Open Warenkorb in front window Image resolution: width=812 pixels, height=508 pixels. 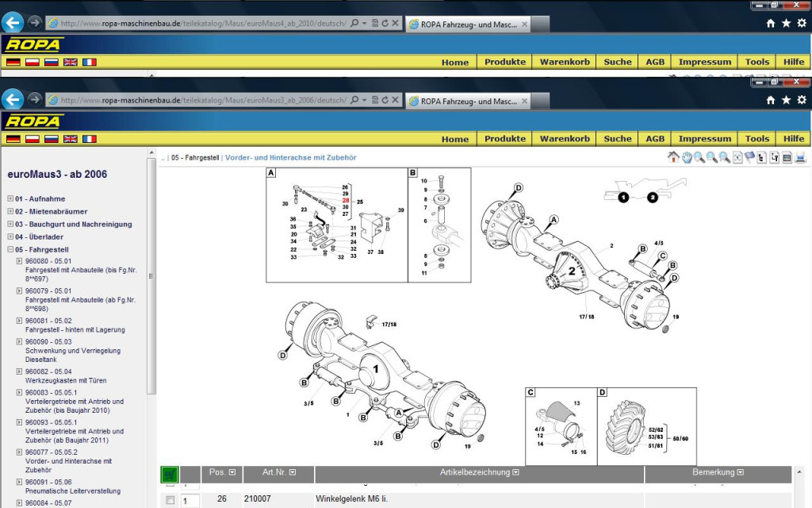tap(565, 139)
